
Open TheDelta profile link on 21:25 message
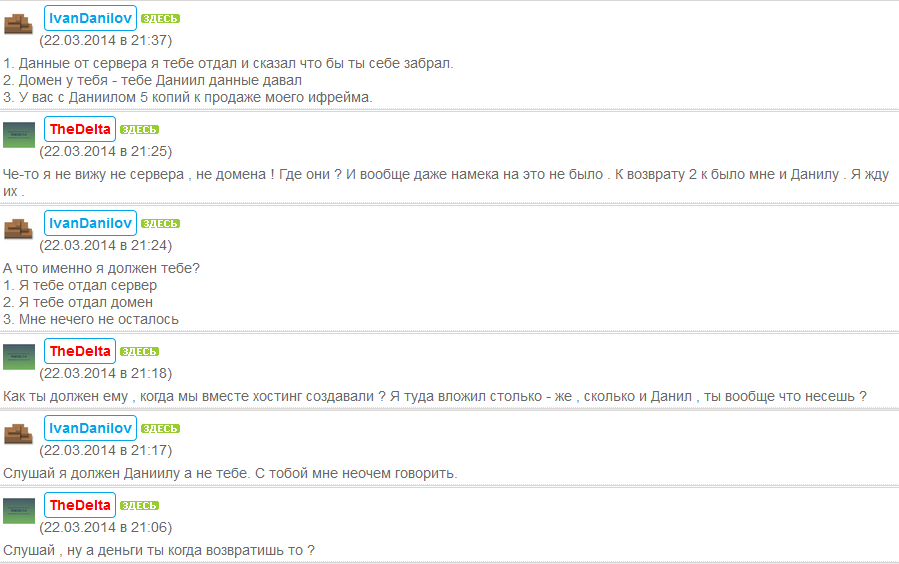click(x=80, y=129)
